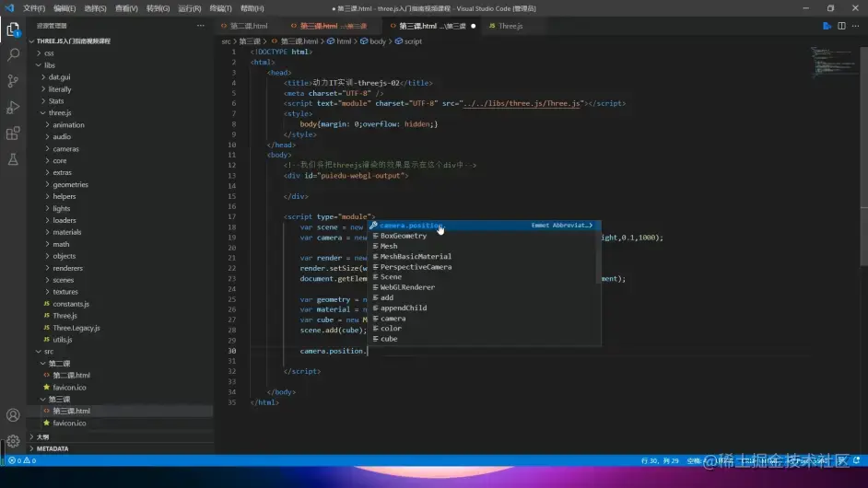Screen dimensions: 868x488
Task: Open the Run and Debug view icon
Action: click(13, 108)
